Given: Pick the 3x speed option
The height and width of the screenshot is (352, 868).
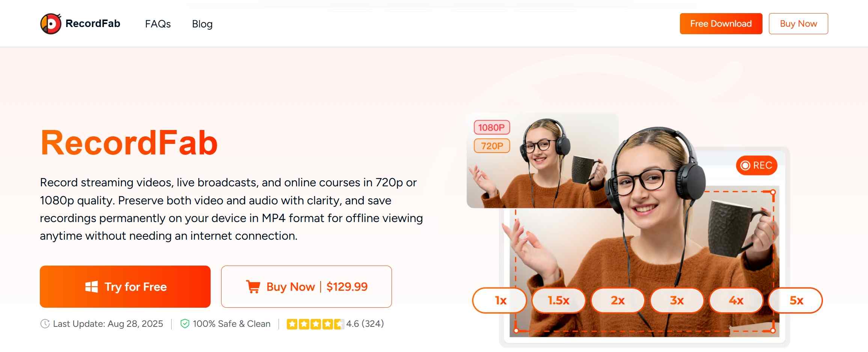Looking at the screenshot, I should 677,300.
